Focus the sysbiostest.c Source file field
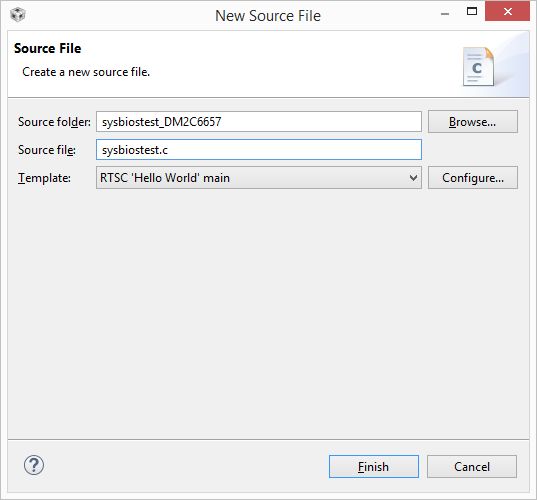The width and height of the screenshot is (537, 500). click(x=259, y=150)
